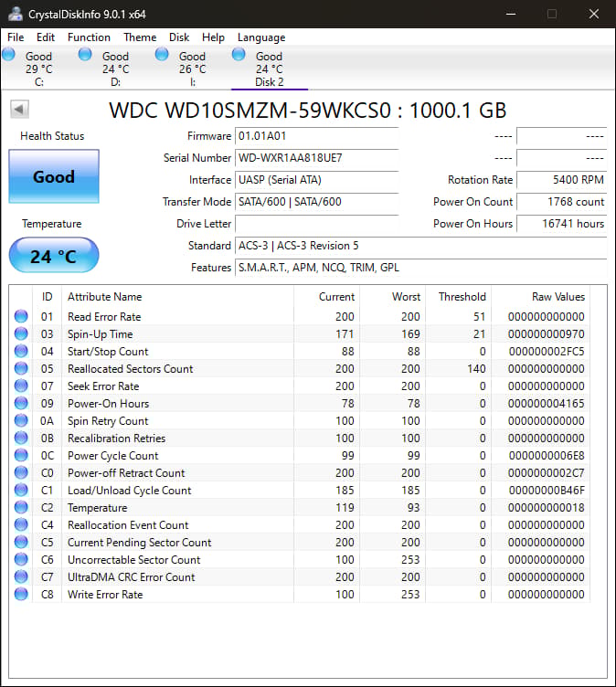Open the Theme menu
Viewport: 616px width, 687px height.
(140, 37)
